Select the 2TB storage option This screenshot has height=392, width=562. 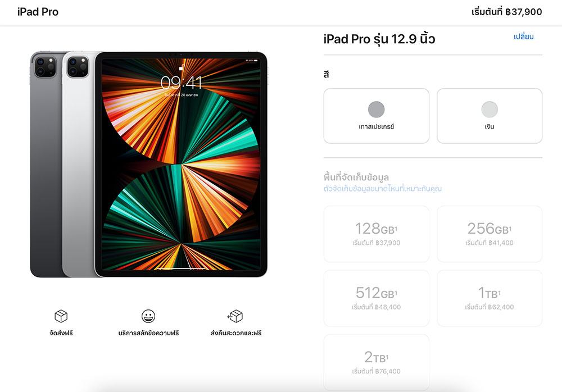click(377, 362)
